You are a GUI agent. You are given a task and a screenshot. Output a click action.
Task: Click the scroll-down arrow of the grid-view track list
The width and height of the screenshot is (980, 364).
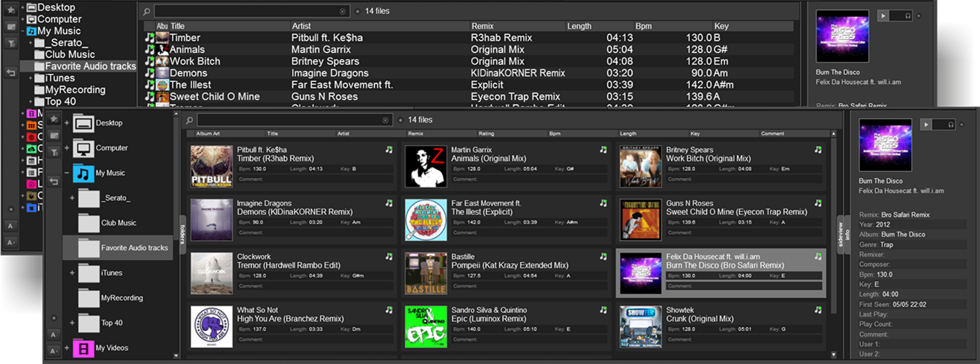834,354
